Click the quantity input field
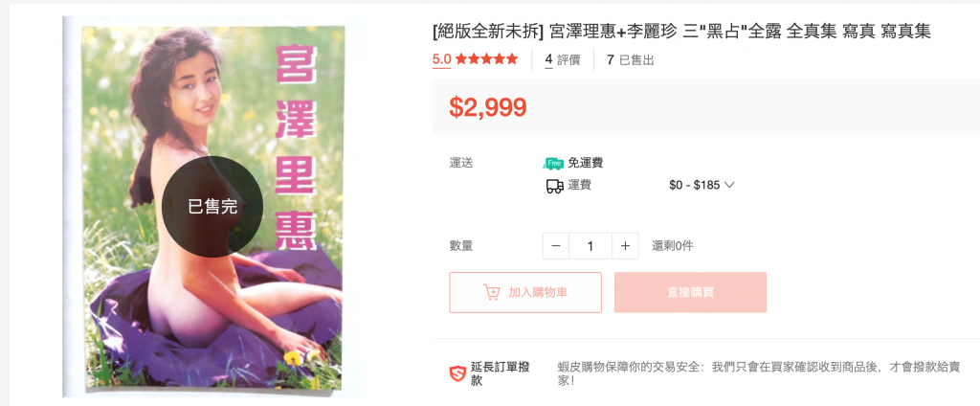The image size is (980, 406). [590, 246]
